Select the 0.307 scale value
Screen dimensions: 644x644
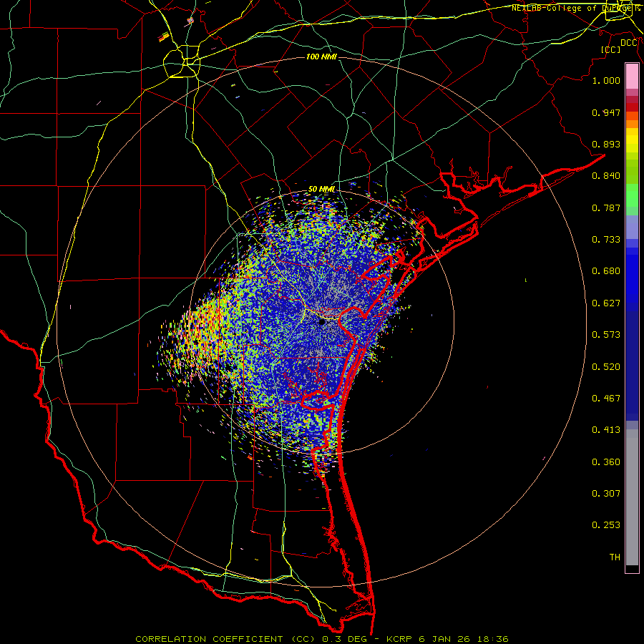(x=606, y=494)
